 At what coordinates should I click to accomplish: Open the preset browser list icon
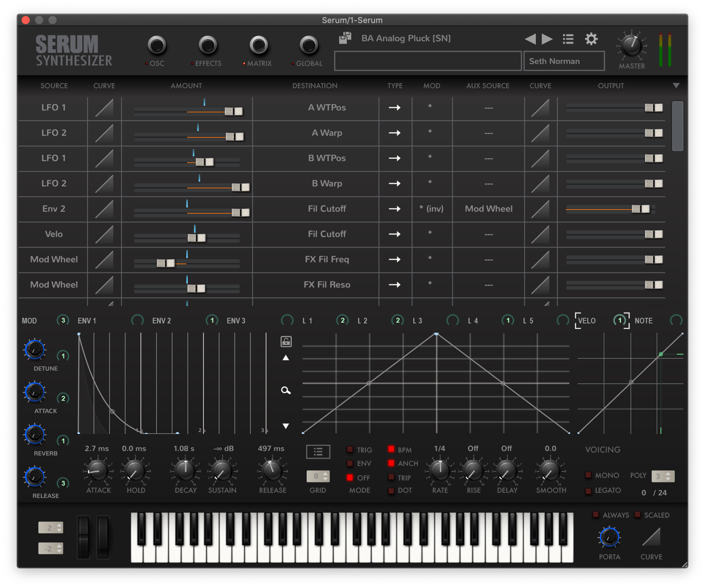[x=568, y=39]
